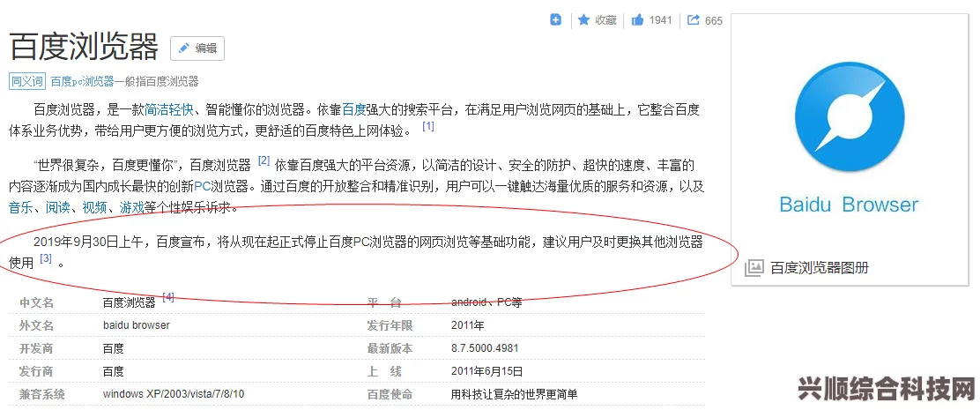
Task: Open the 游戏 link
Action: [x=131, y=207]
